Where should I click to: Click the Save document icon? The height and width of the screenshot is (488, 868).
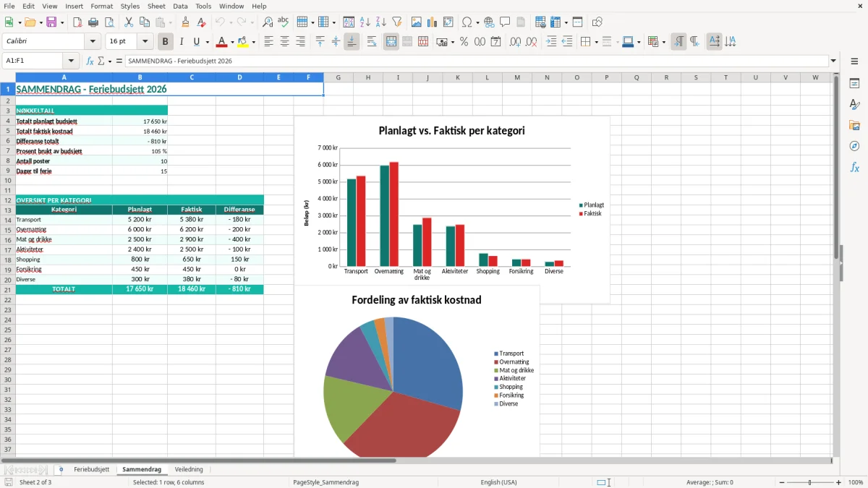tap(51, 22)
